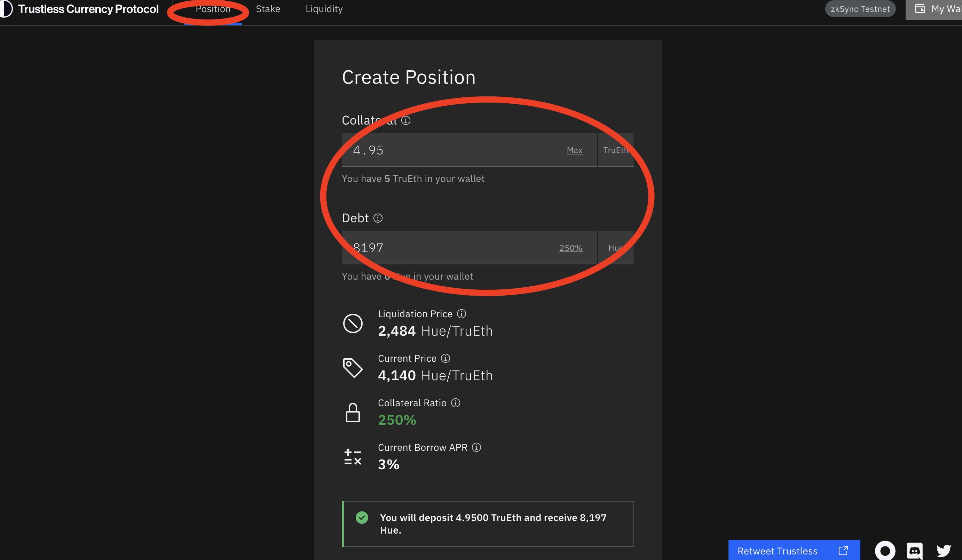
Task: Open the Discord icon link
Action: 914,551
